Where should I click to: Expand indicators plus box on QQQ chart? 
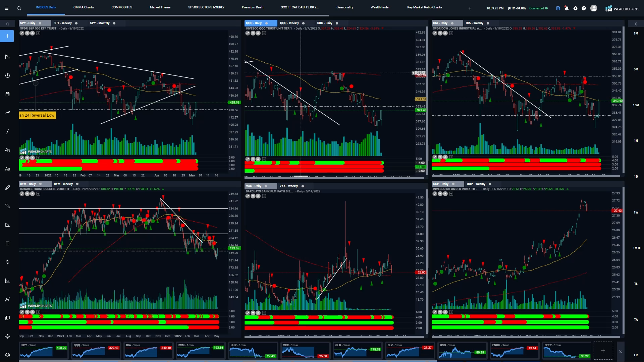pos(264,33)
